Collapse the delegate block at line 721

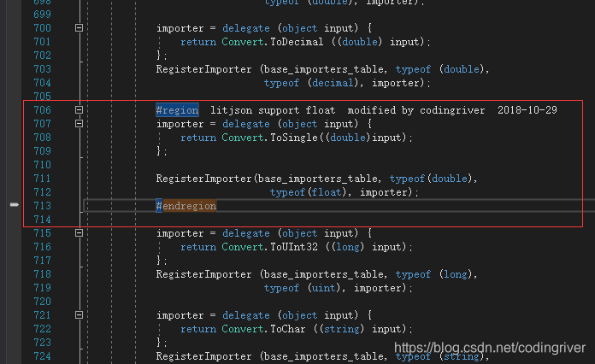pos(79,315)
